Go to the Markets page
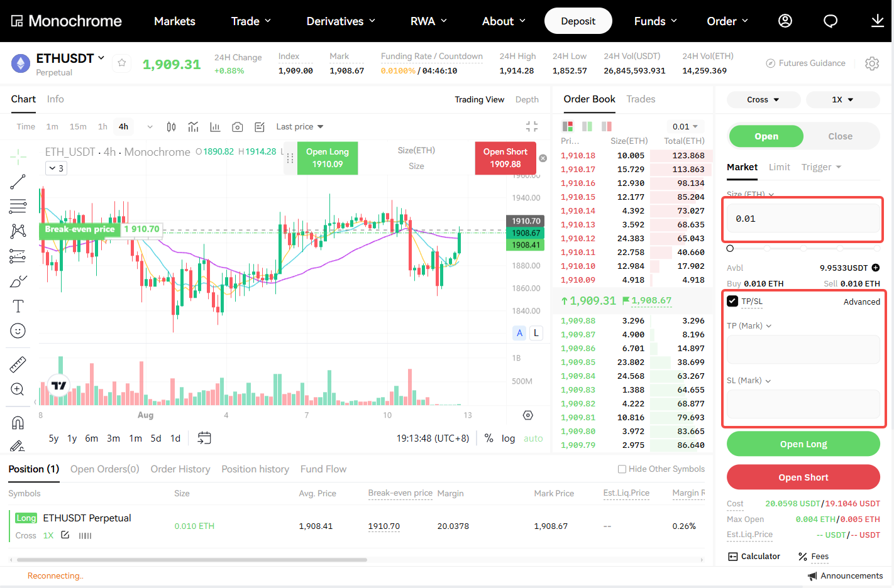This screenshot has height=588, width=894. [x=175, y=21]
